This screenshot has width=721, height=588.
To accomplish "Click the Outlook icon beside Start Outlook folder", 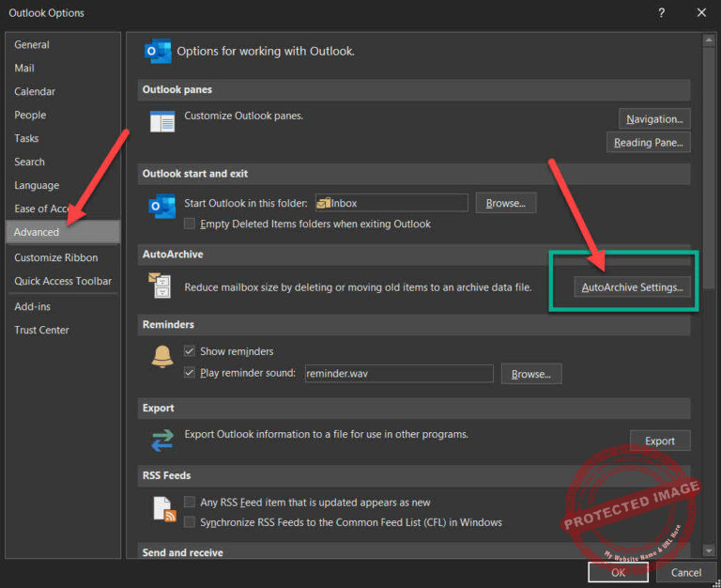I will (161, 206).
